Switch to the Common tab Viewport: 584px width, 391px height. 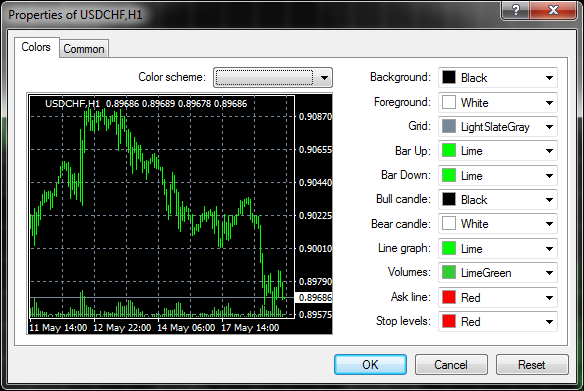[x=84, y=49]
